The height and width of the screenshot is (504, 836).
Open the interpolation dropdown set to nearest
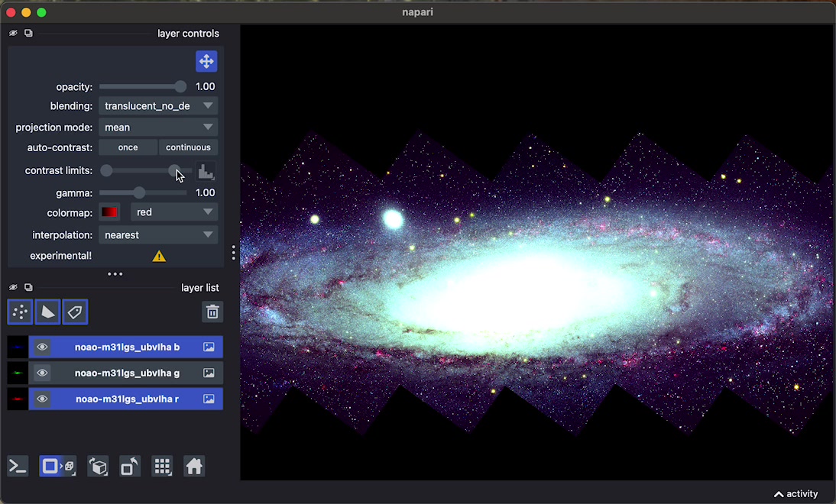point(158,235)
